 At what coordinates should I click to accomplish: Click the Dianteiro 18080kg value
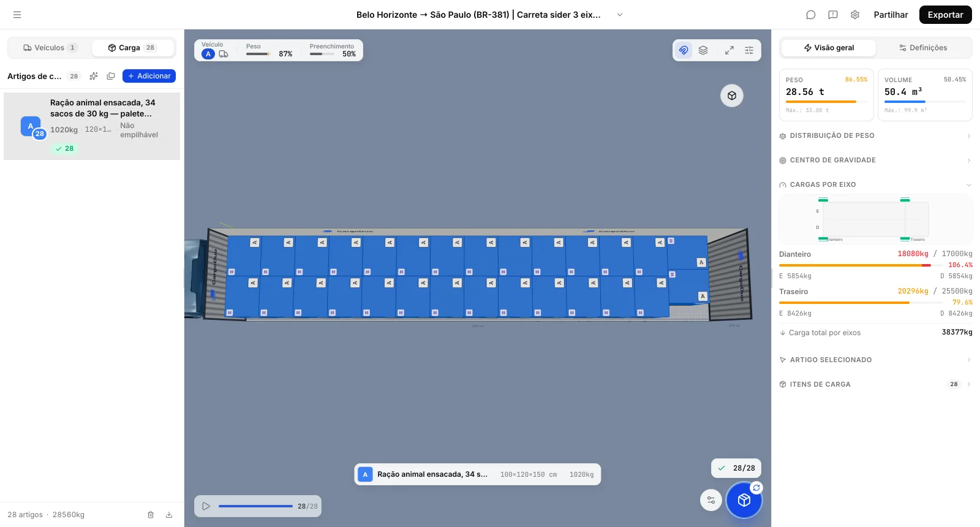[x=913, y=254]
